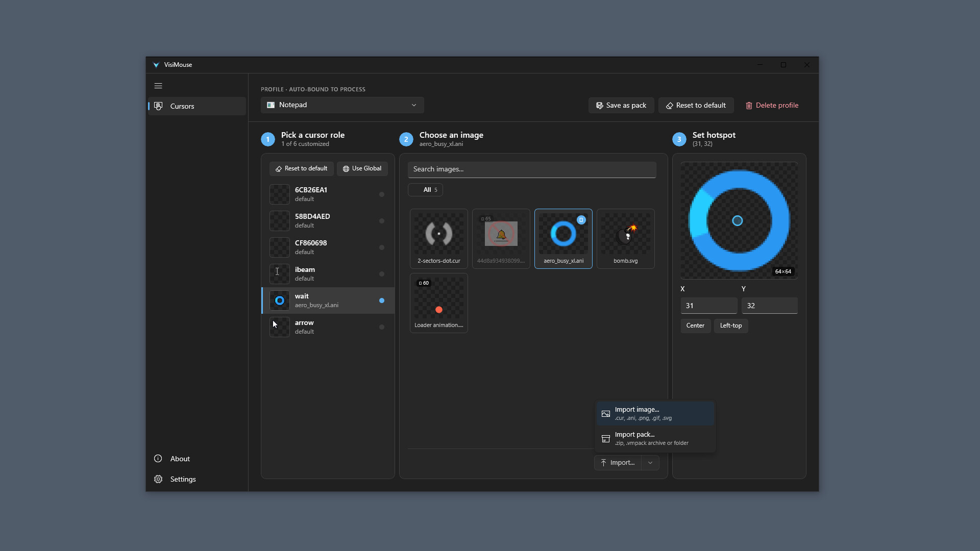Click the picture icon beside Import image
Screen dimensions: 980x551
(606, 414)
